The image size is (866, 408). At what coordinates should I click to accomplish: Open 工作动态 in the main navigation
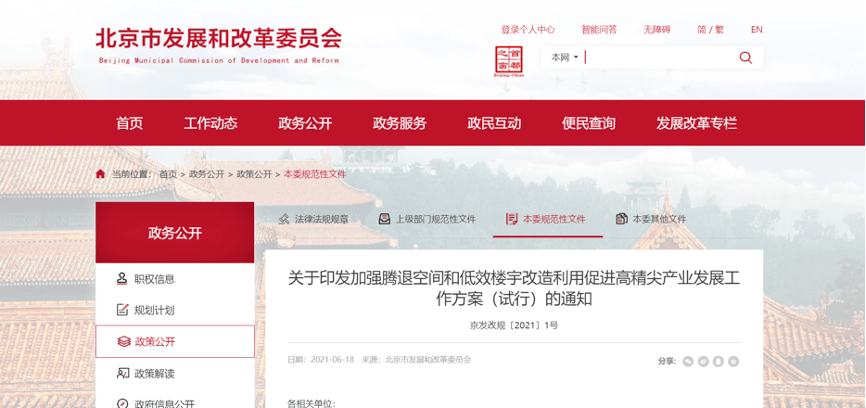pyautogui.click(x=210, y=123)
